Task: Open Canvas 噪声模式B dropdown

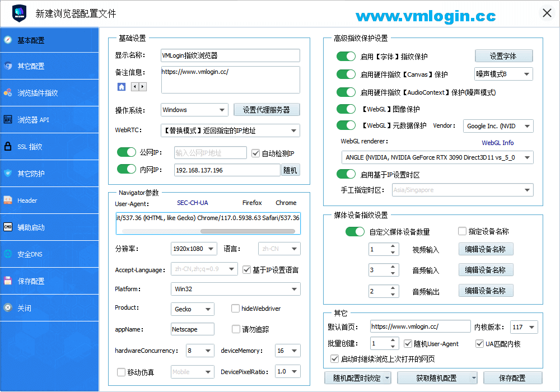Action: pos(503,74)
